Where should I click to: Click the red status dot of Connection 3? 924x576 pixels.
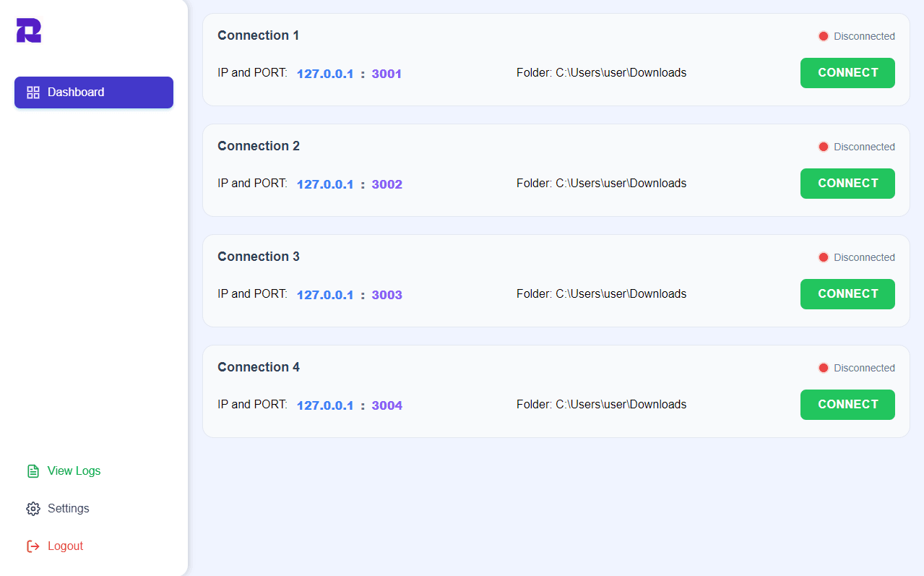824,257
